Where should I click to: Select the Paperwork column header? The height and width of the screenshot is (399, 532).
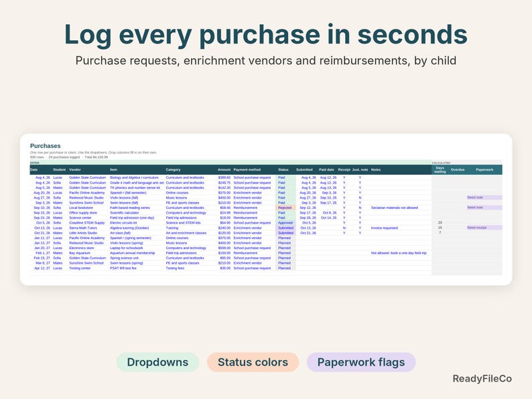tap(484, 169)
